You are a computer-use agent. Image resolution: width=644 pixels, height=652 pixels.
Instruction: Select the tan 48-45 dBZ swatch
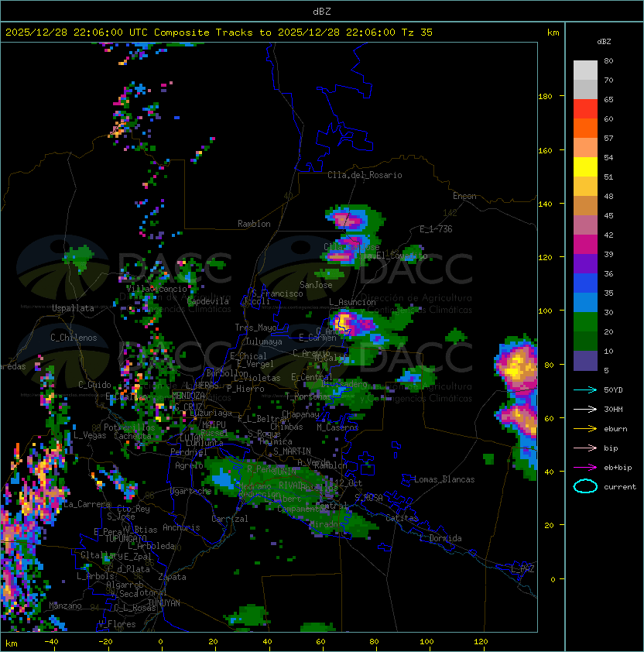pos(585,205)
